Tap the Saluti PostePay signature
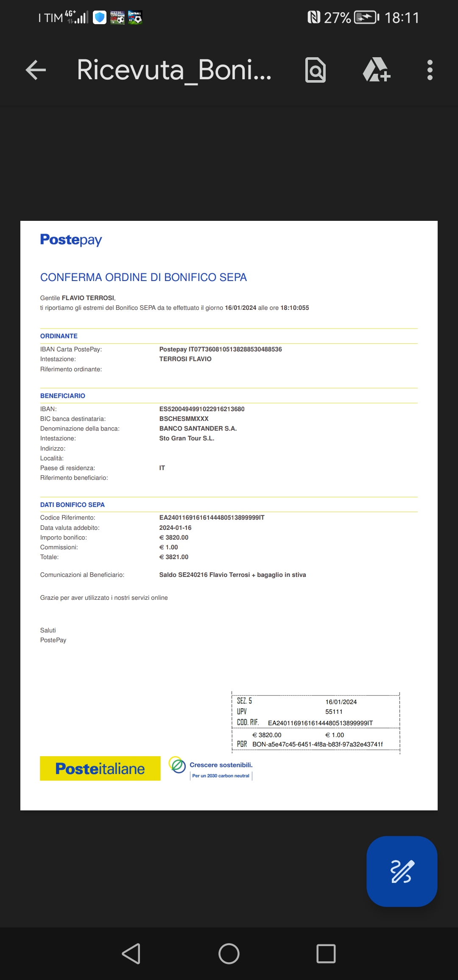Image resolution: width=458 pixels, height=980 pixels. pyautogui.click(x=53, y=635)
